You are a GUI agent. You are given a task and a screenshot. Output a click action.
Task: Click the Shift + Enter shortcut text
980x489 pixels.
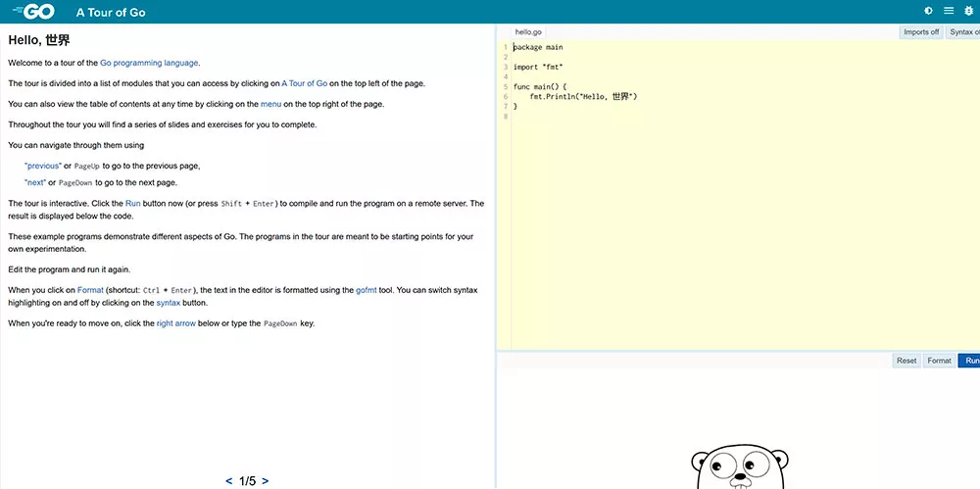point(248,204)
